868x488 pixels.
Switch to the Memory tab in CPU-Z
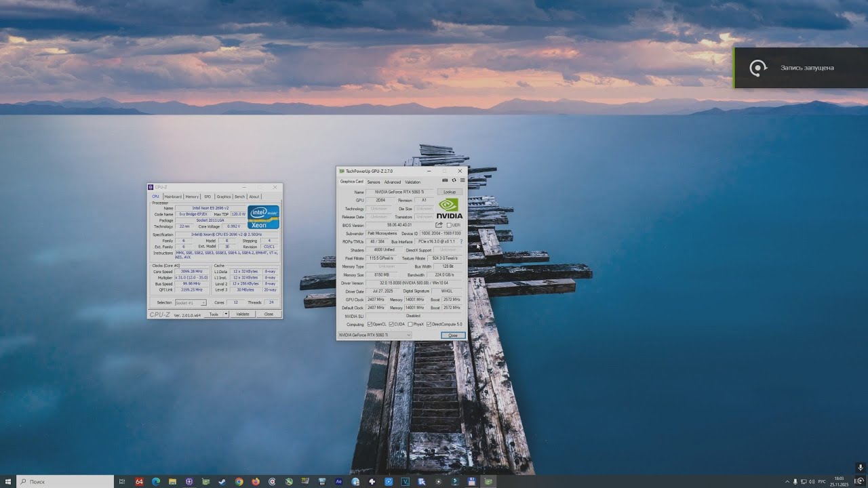[192, 197]
